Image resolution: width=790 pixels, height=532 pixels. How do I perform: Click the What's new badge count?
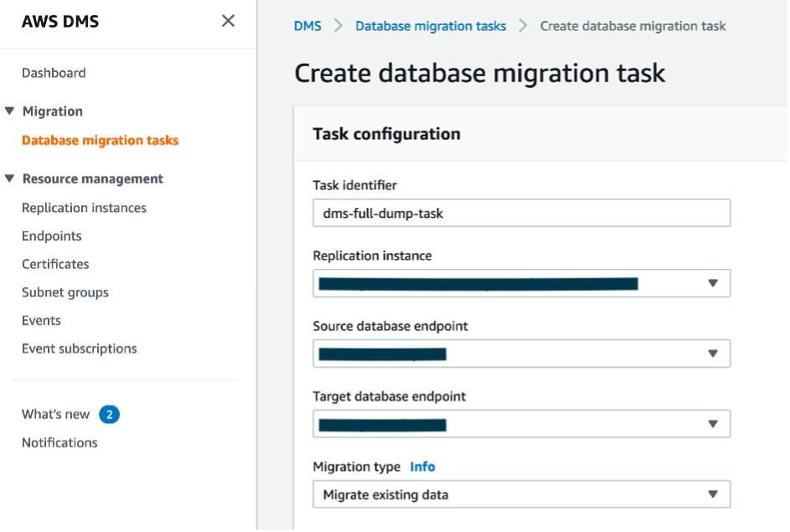(x=110, y=414)
